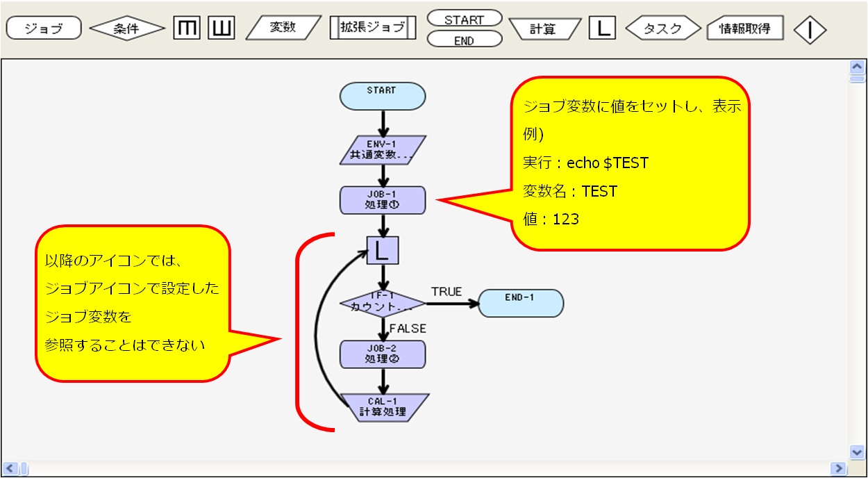
Task: Click horizontal scrollbar left arrow
Action: pyautogui.click(x=9, y=468)
